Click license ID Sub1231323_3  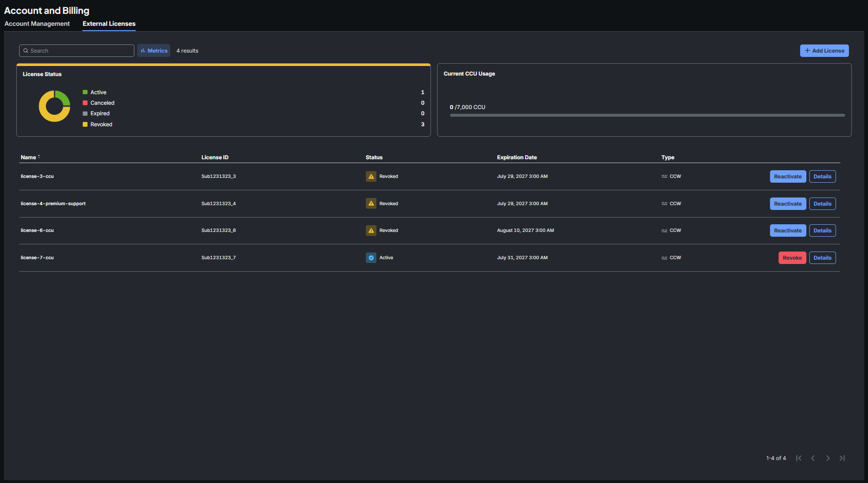tap(219, 176)
